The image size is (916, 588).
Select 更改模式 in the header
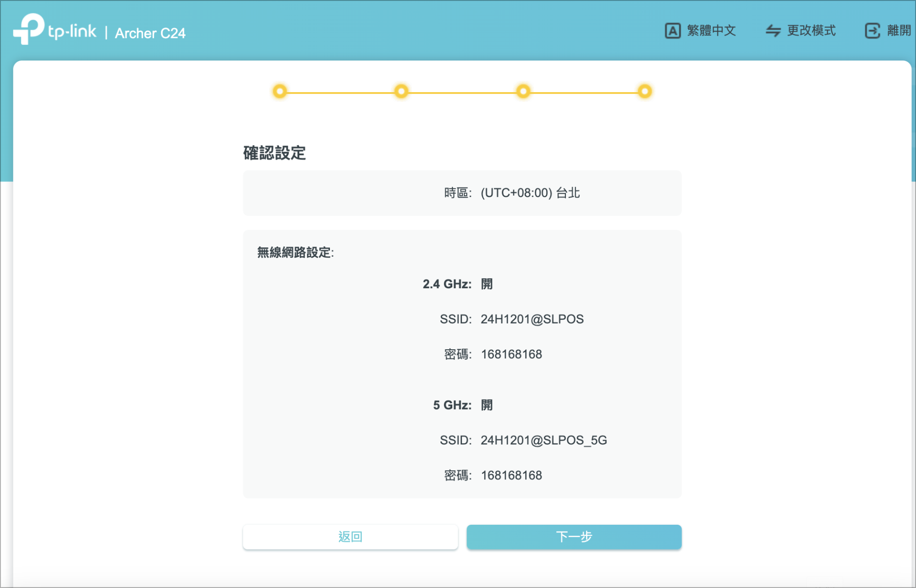pos(811,31)
